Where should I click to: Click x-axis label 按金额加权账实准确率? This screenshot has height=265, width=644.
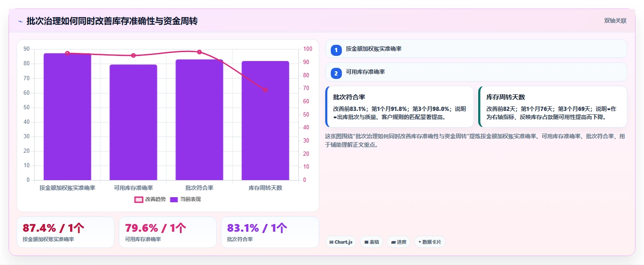tap(67, 188)
